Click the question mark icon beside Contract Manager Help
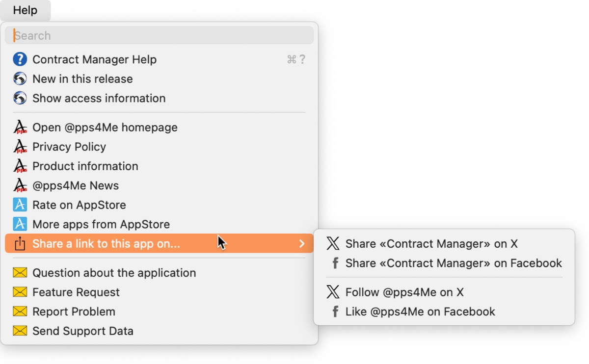The width and height of the screenshot is (589, 364). pos(20,59)
